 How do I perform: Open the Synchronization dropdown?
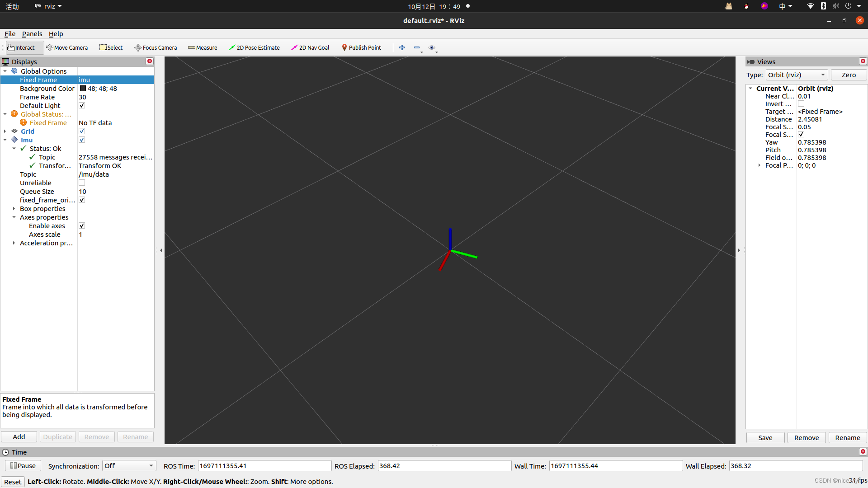(129, 466)
